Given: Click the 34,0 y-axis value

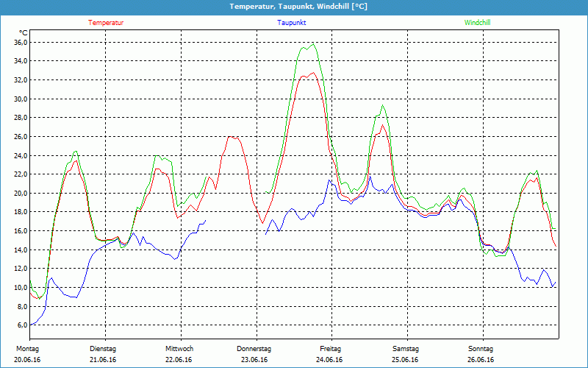Looking at the screenshot, I should (x=21, y=61).
